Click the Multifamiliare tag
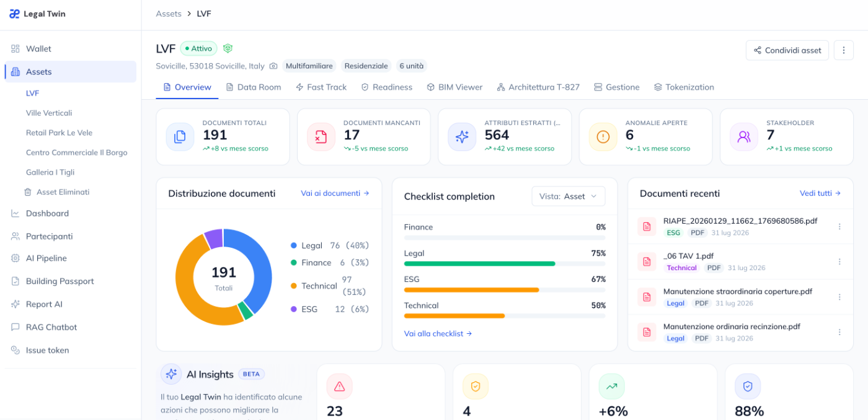 click(309, 66)
